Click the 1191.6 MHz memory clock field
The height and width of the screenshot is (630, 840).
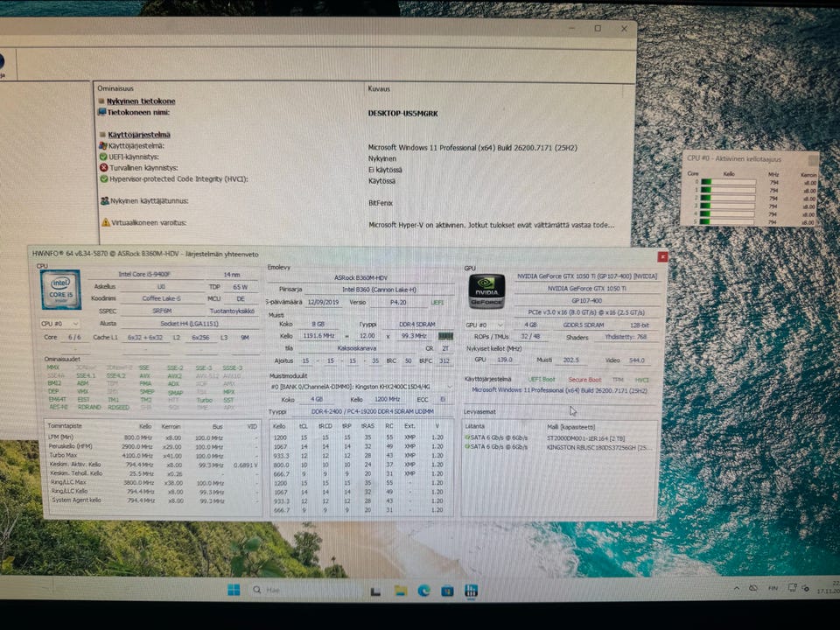point(318,336)
